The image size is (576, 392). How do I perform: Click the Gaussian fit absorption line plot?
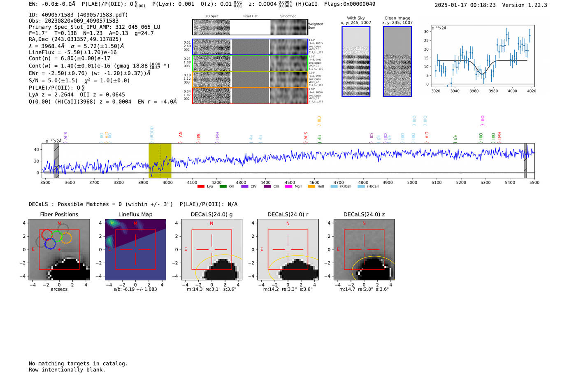coord(483,56)
